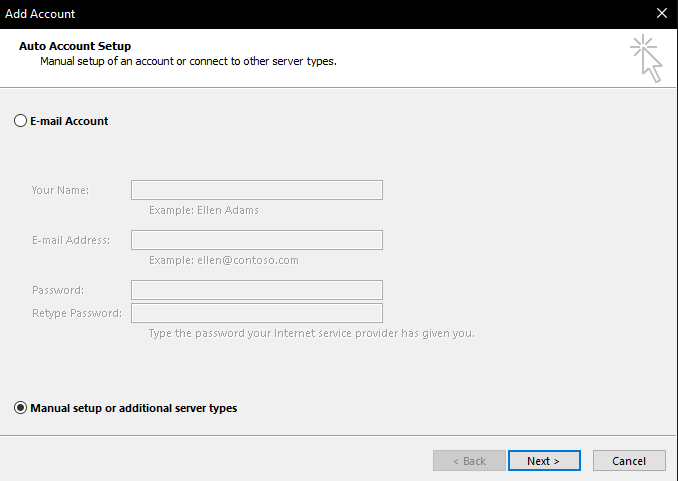Click the Add Account title bar
Viewport: 678px width, 481px height.
300,14
